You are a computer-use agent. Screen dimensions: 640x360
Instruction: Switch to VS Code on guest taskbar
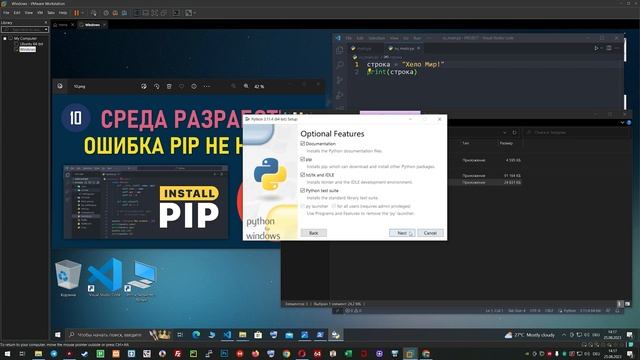tap(227, 335)
